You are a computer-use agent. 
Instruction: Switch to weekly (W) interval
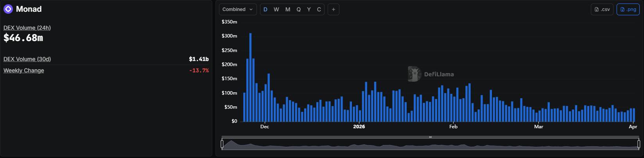point(276,9)
